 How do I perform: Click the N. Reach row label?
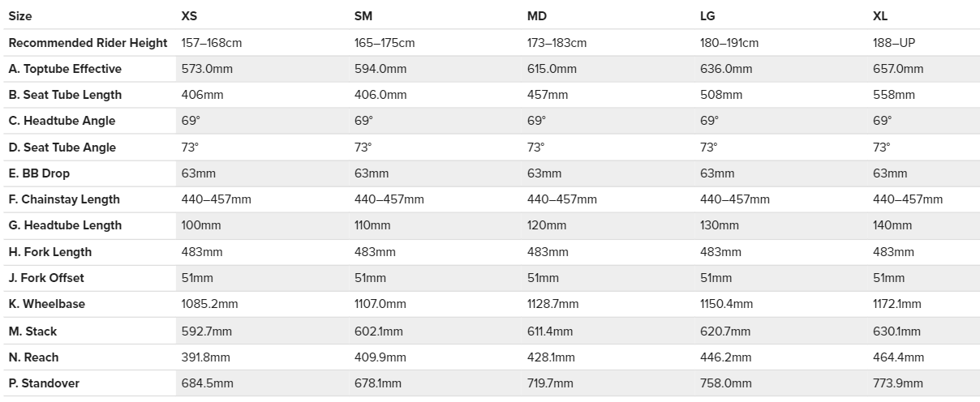(34, 357)
